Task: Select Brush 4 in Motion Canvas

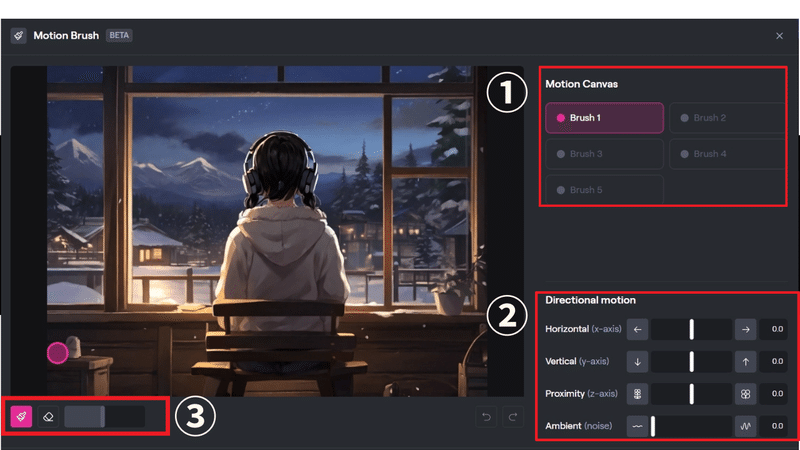Action: [728, 154]
